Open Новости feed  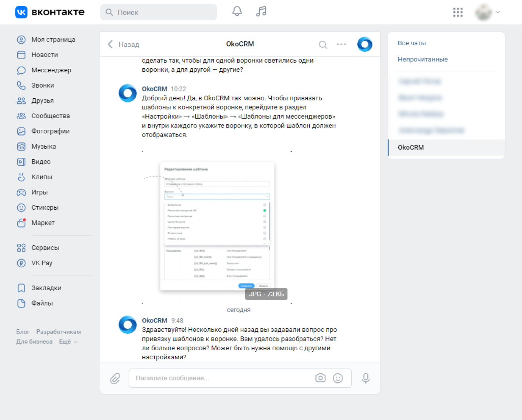[45, 55]
